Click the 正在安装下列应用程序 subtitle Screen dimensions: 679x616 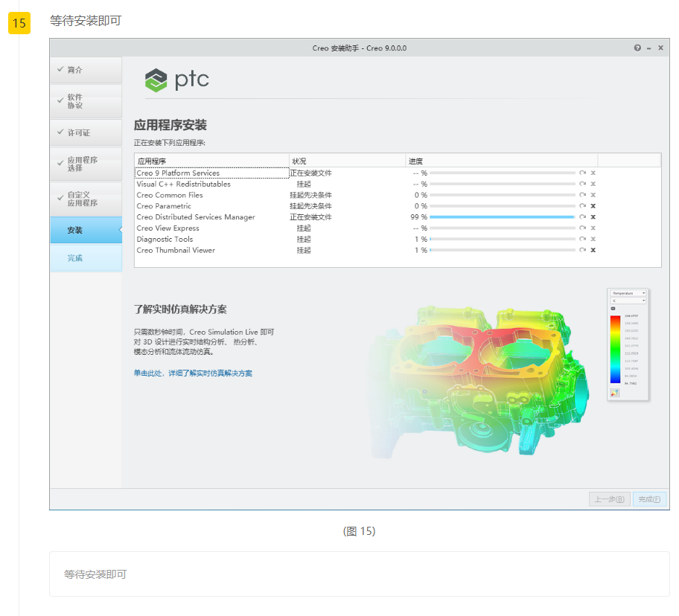170,143
